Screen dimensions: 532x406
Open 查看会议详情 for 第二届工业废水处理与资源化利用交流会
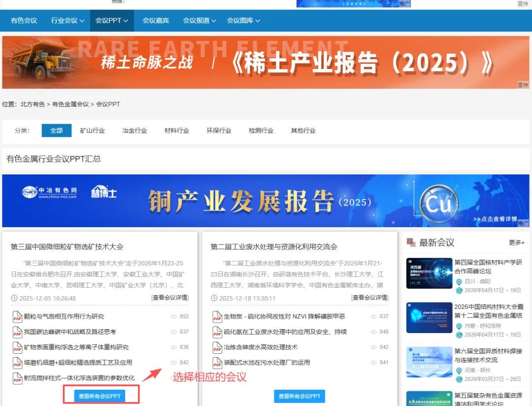(x=370, y=298)
